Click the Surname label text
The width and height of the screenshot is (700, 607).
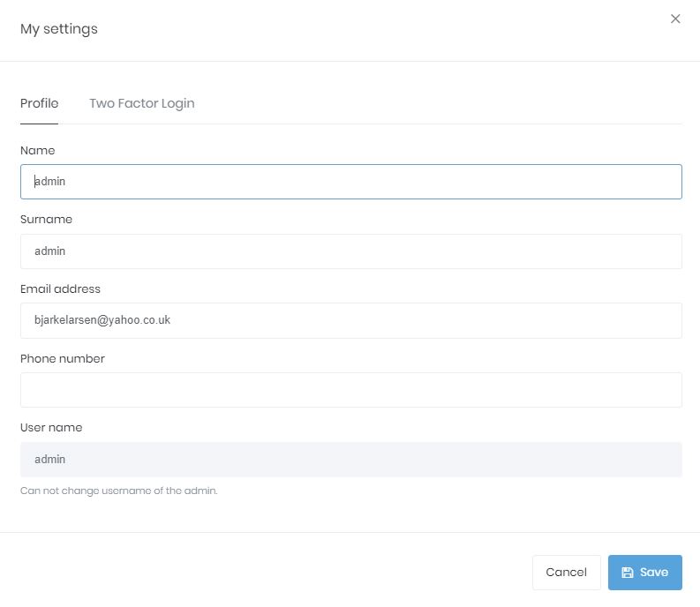(x=46, y=220)
